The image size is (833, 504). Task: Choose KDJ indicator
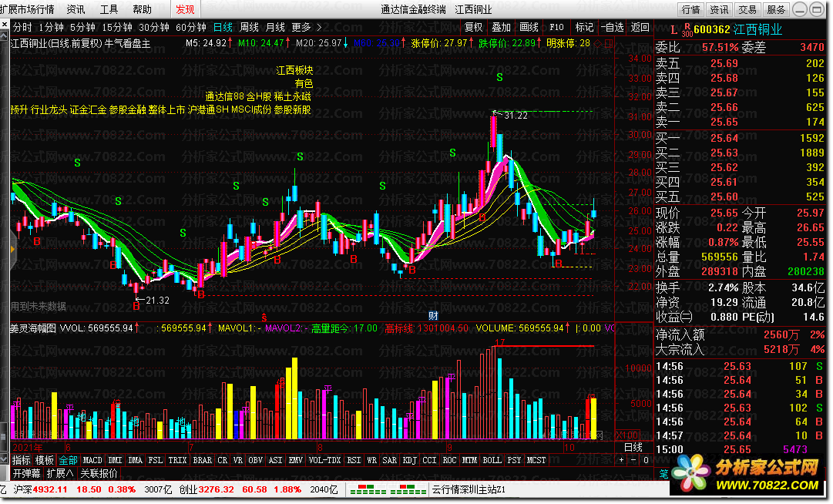410,460
